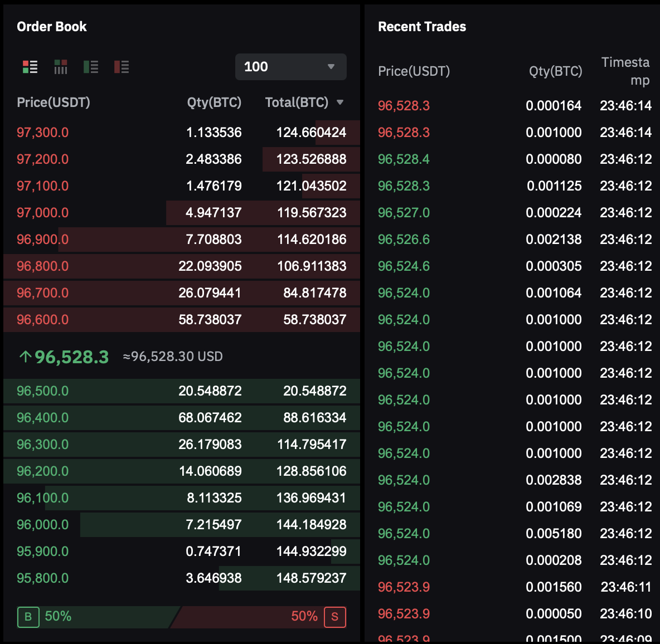Image resolution: width=660 pixels, height=644 pixels.
Task: Click the recent trade with quantity 0.000164
Action: (x=554, y=106)
